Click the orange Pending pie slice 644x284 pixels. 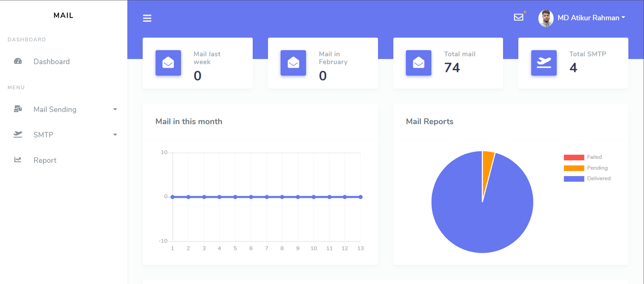tap(487, 165)
